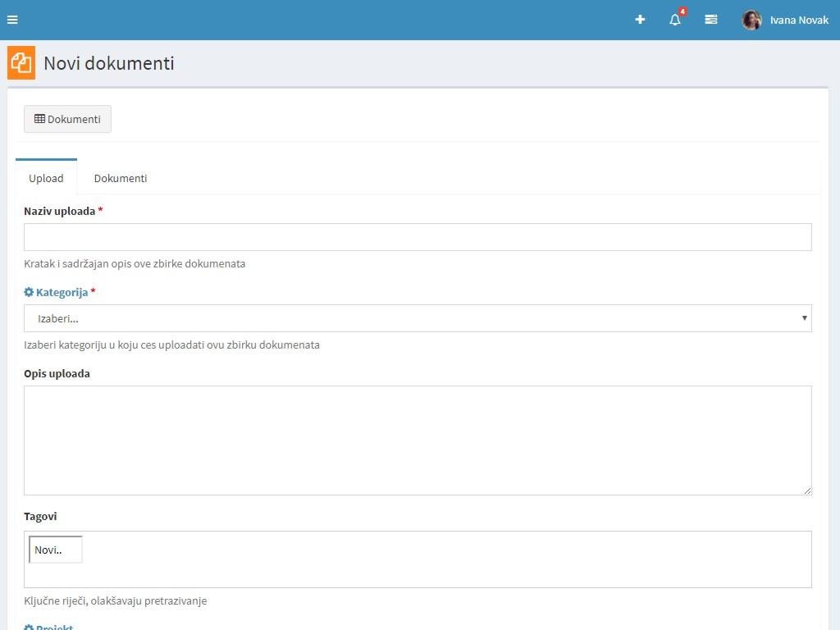Open the hamburger sidebar menu
The width and height of the screenshot is (840, 630).
point(12,20)
